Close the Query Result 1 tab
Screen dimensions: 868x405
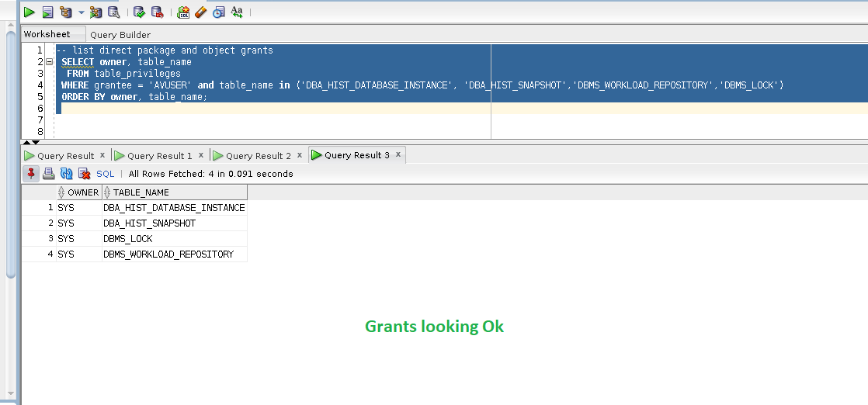(x=201, y=155)
